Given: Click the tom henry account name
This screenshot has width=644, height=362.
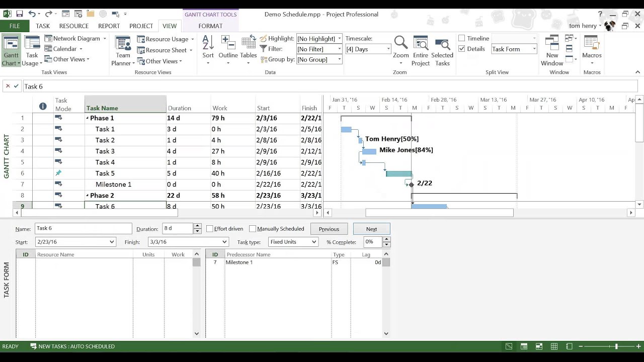Looking at the screenshot, I should tap(583, 26).
